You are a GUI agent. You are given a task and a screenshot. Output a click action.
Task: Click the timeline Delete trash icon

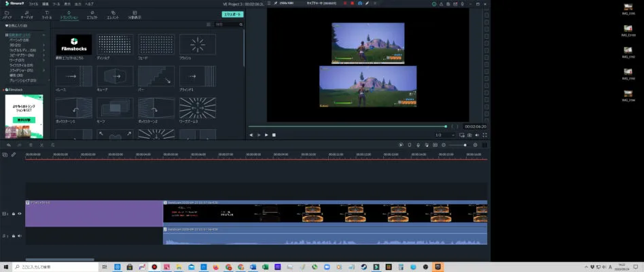point(31,145)
